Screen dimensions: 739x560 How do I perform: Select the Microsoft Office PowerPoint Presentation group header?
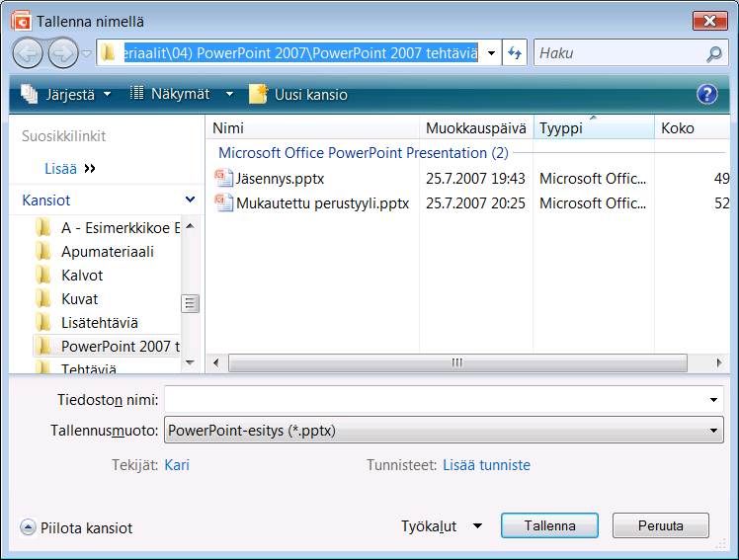[x=364, y=153]
